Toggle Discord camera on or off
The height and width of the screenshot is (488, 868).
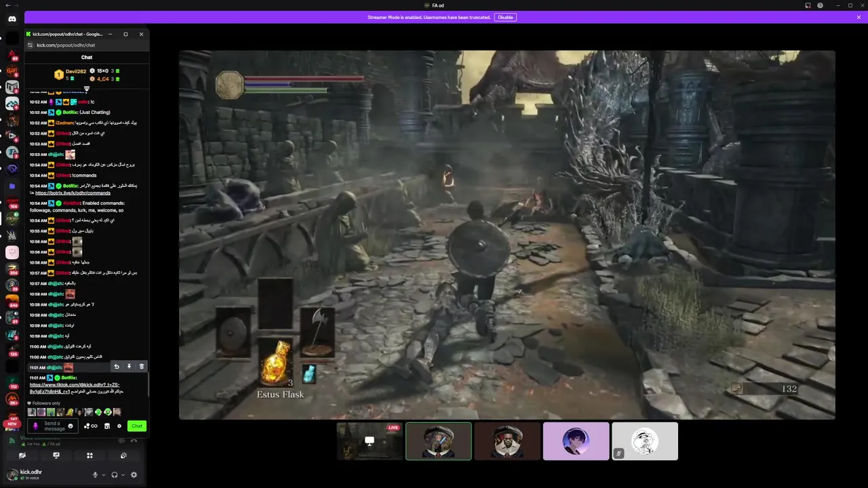[x=22, y=455]
